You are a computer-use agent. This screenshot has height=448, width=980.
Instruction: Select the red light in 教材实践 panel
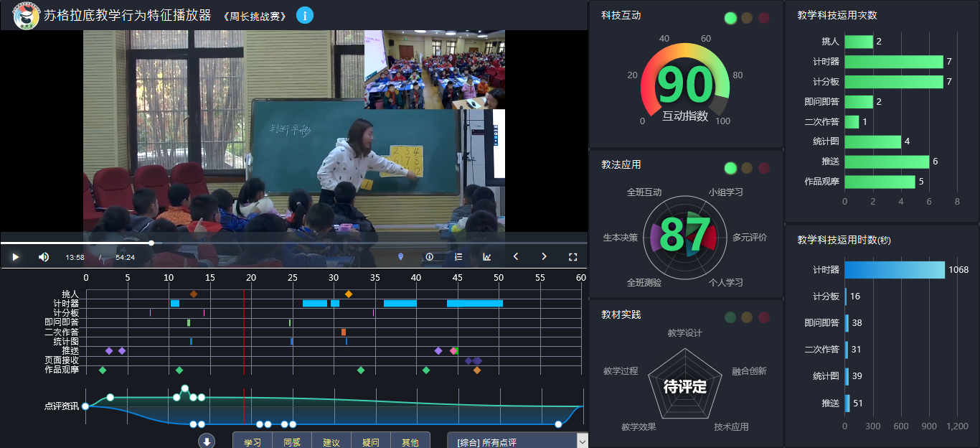(763, 317)
